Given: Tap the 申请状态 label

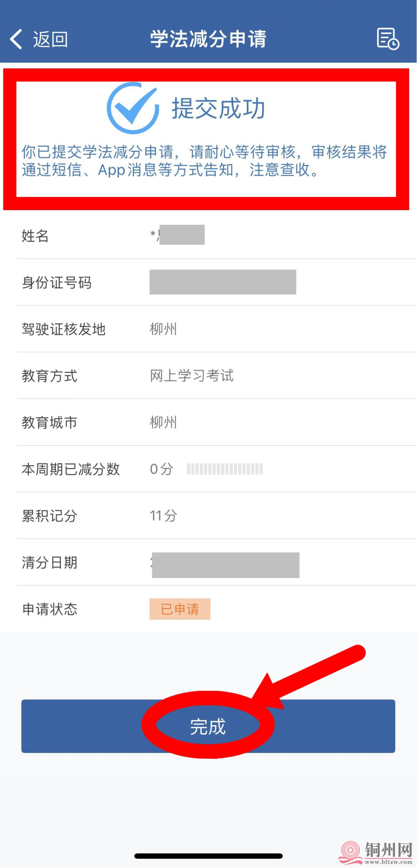Looking at the screenshot, I should click(50, 609).
